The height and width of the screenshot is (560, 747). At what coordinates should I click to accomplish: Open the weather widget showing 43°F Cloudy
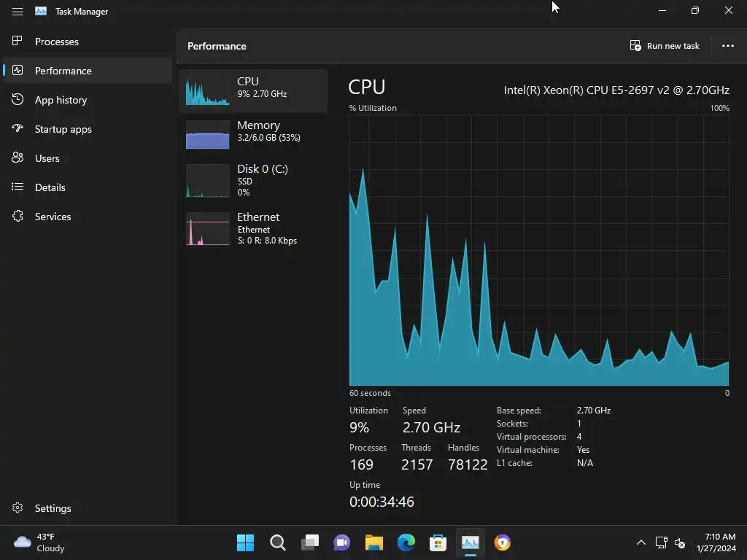coord(39,542)
